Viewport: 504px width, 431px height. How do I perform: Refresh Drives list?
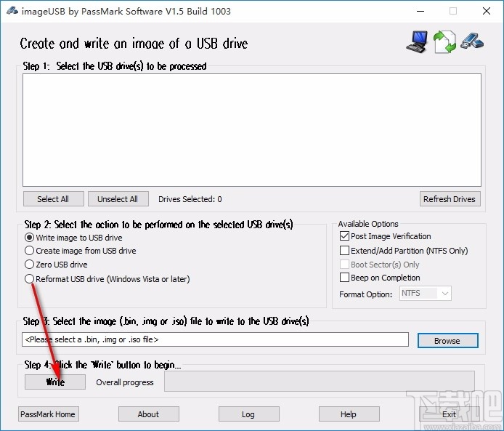(450, 199)
